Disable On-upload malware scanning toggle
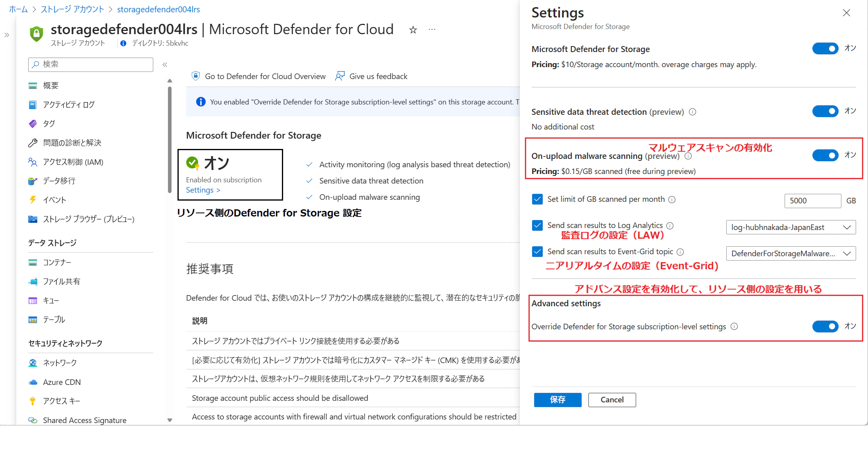Screen dimensions: 868x456 coord(825,155)
